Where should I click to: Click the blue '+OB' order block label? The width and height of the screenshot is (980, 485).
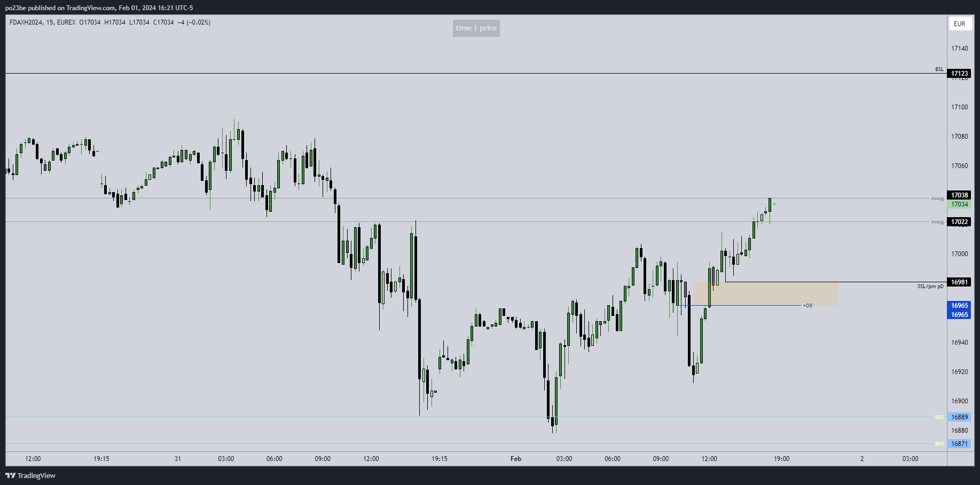807,306
